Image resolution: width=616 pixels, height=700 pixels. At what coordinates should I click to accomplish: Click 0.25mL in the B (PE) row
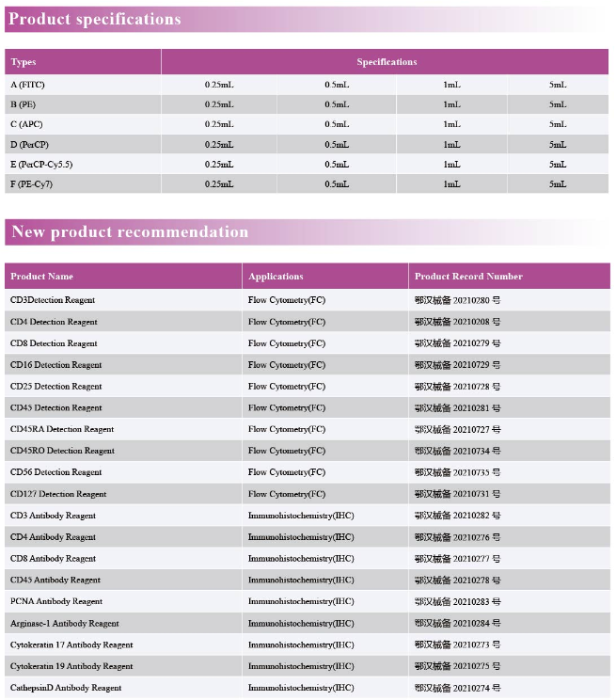219,104
